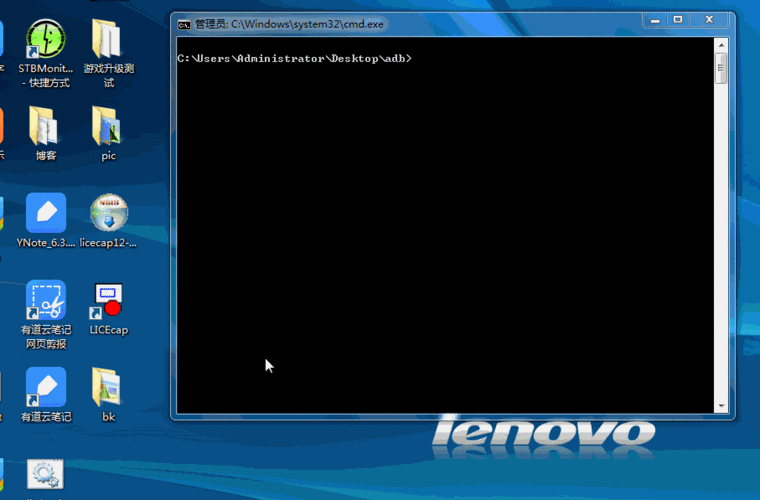This screenshot has height=500, width=760.
Task: Select 有道云笔记网页剪报 shortcut icon
Action: (46, 302)
